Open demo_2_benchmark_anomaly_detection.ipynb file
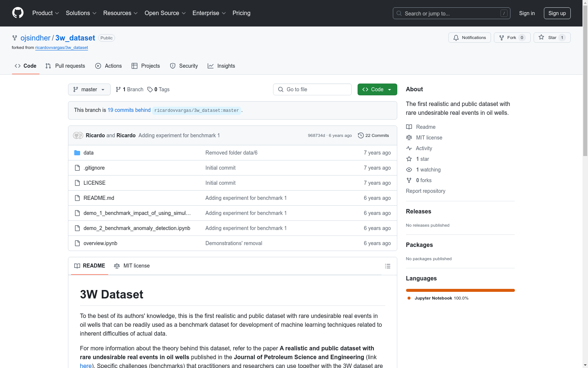588x368 pixels. [137, 228]
